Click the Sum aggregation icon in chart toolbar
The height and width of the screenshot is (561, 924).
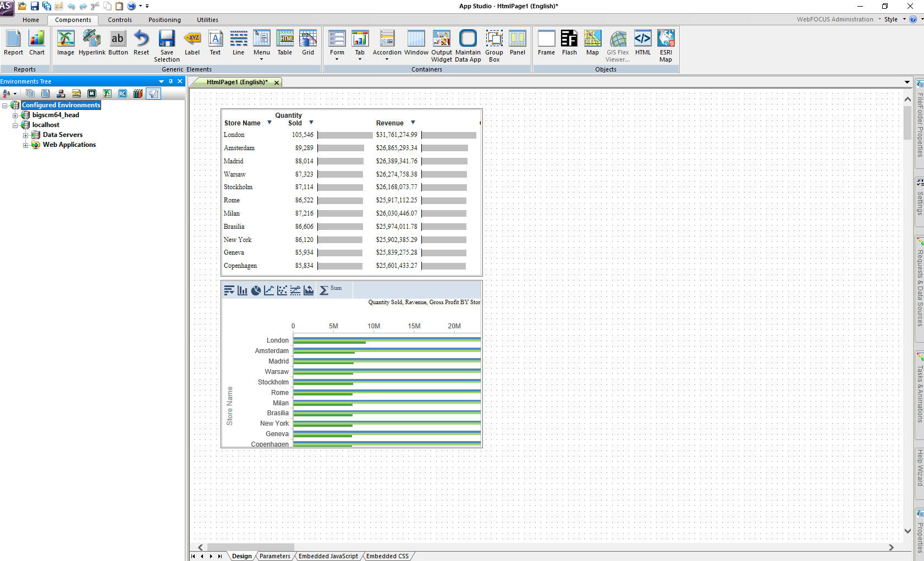coord(324,290)
